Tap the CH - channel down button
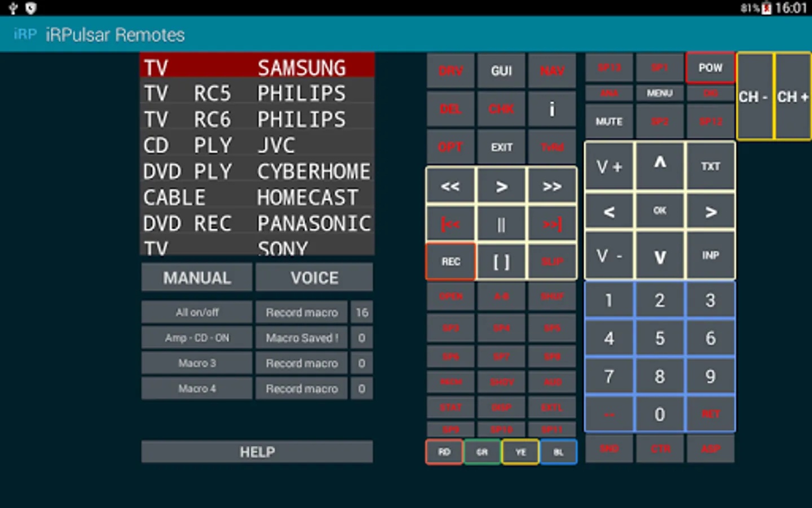The width and height of the screenshot is (812, 508). click(x=754, y=97)
